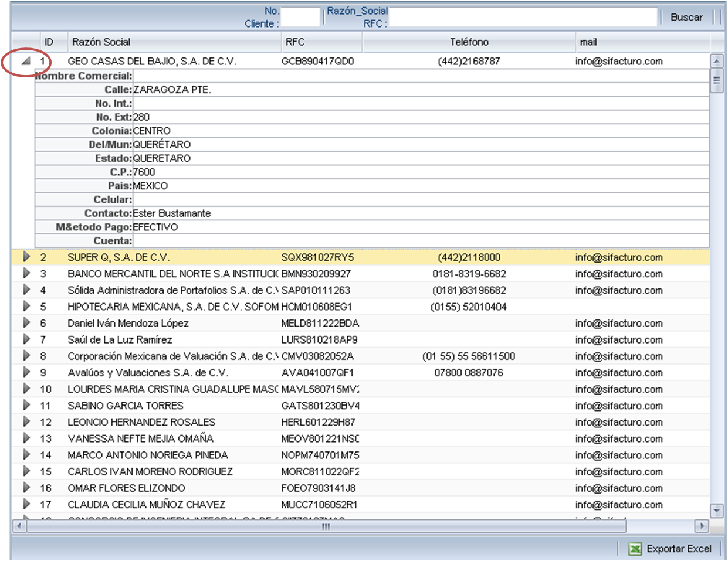Click the RFC value HERL601229H87
The width and height of the screenshot is (728, 561).
point(318,422)
